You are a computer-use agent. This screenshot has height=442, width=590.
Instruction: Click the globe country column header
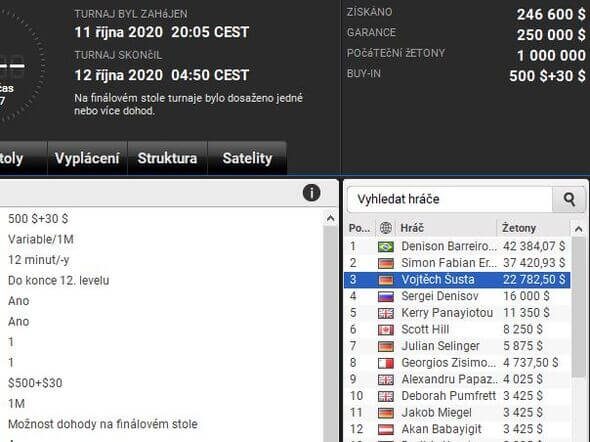click(386, 228)
